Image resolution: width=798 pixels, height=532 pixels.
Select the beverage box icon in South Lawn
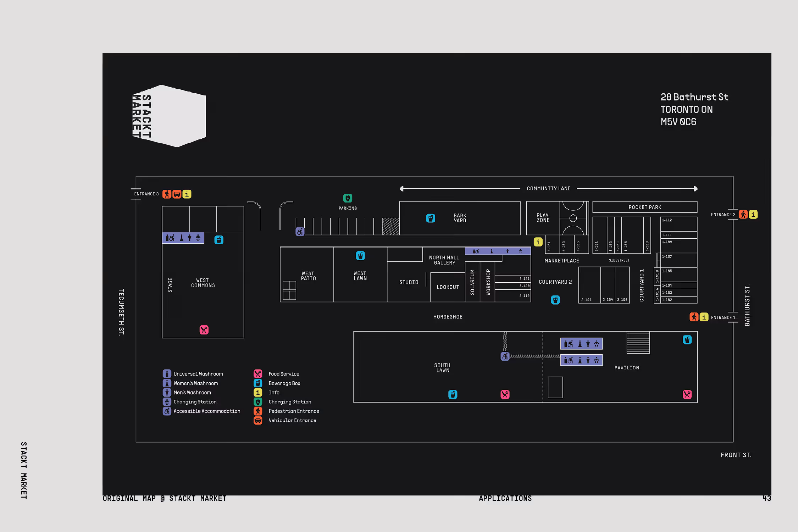(453, 394)
